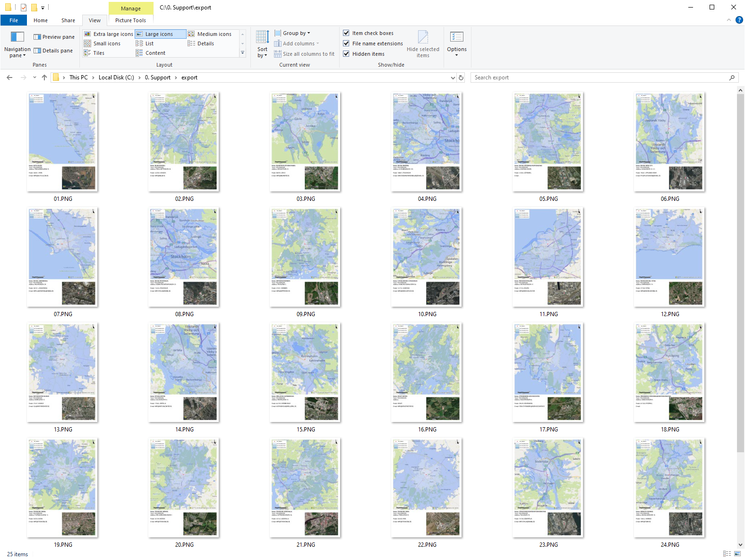Choose the Details layout
Screen dimensions: 745x560
click(201, 43)
